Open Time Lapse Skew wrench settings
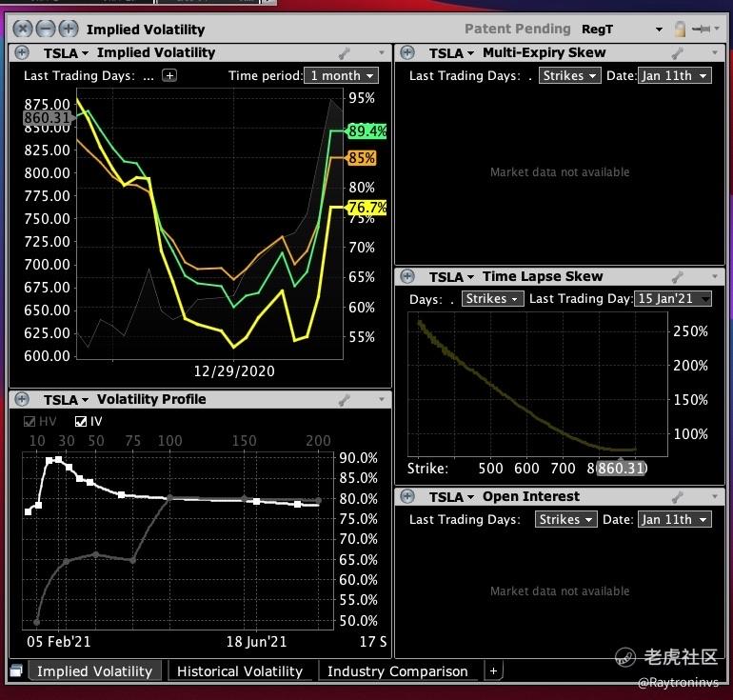Viewport: 733px width, 700px height. (678, 277)
